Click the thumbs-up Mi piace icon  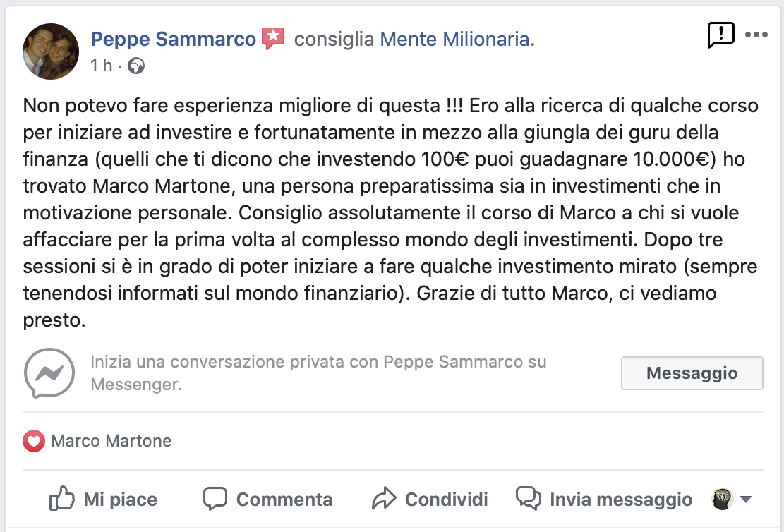coord(62,499)
